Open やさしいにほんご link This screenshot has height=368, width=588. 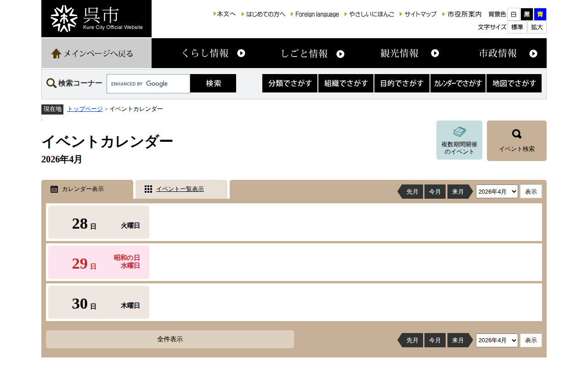[x=369, y=14]
